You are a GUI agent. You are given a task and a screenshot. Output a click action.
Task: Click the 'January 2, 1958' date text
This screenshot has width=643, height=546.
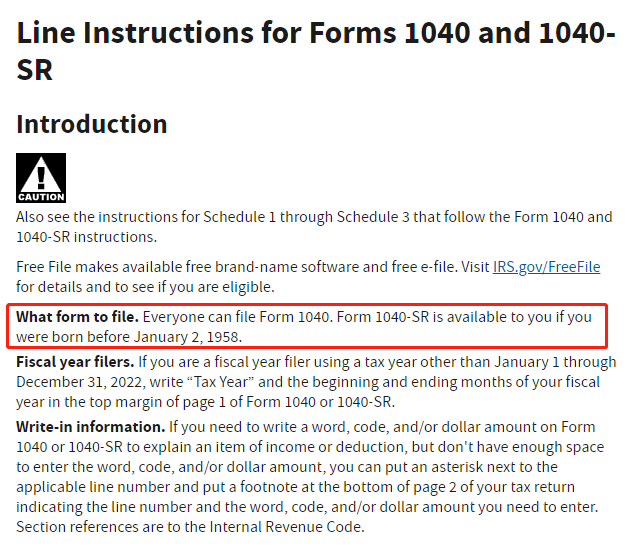point(187,337)
